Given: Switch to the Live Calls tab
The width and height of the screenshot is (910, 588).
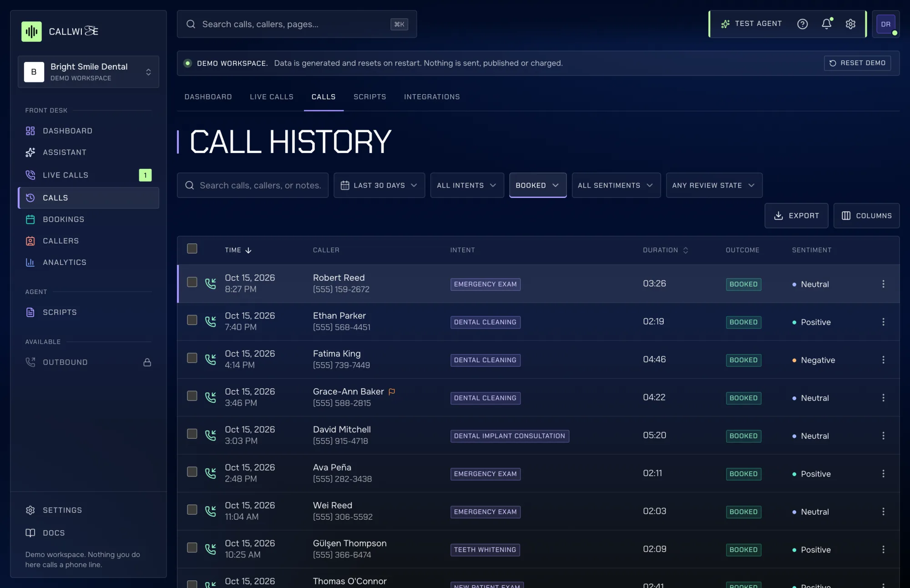Looking at the screenshot, I should [x=272, y=97].
